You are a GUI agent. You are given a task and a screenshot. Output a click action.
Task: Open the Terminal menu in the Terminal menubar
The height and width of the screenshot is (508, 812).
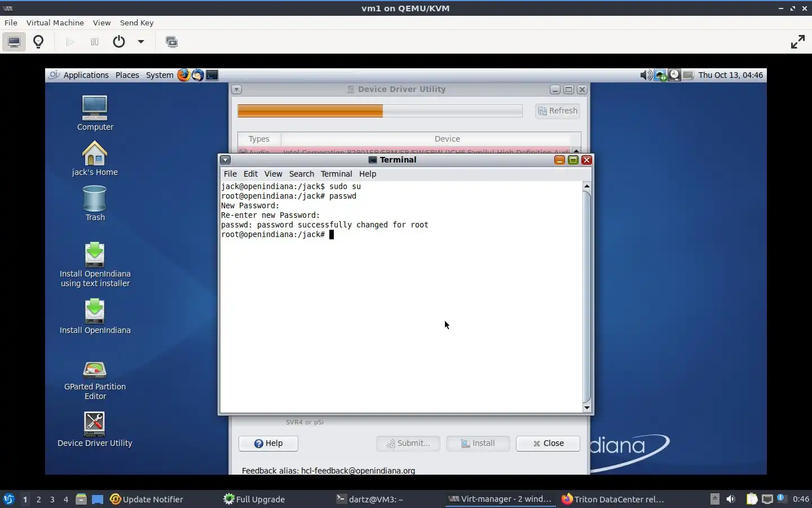coord(336,174)
